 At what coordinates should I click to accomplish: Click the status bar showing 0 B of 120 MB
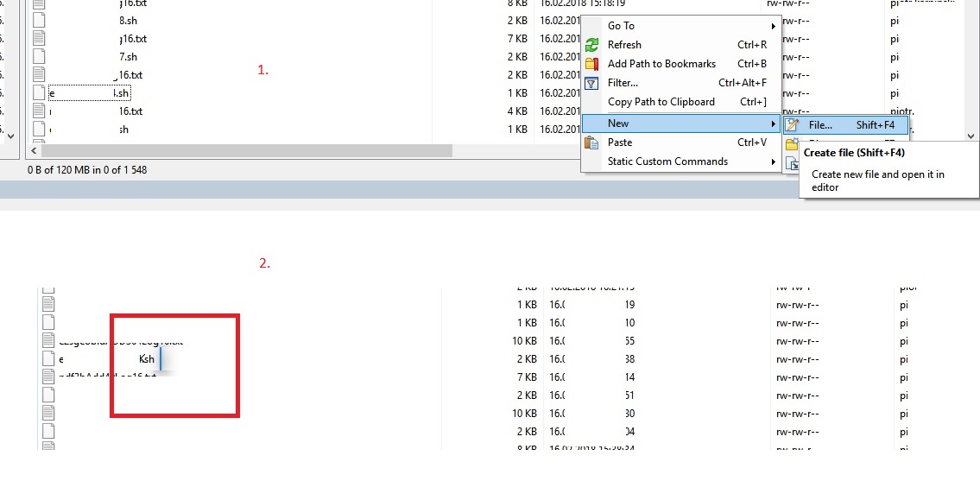(87, 170)
